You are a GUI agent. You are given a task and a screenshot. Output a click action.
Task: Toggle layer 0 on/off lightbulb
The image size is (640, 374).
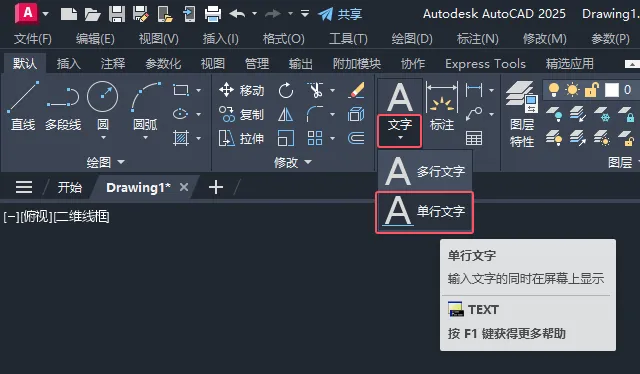[x=553, y=89]
